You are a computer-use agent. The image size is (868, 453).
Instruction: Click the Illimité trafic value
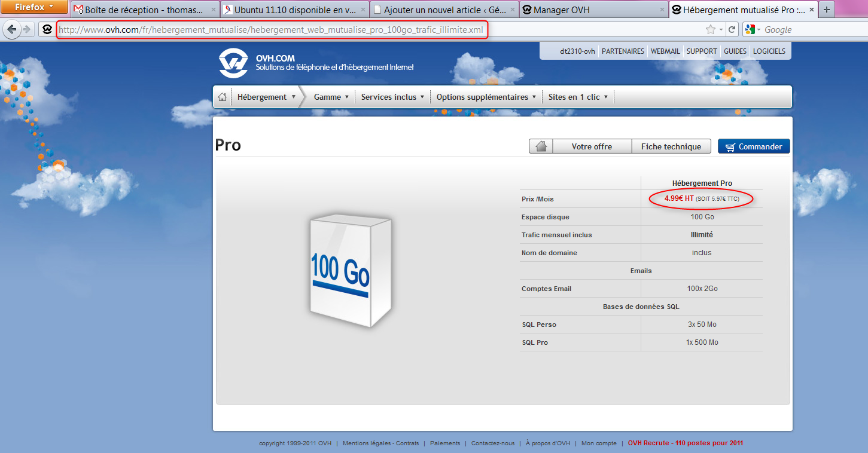(702, 235)
